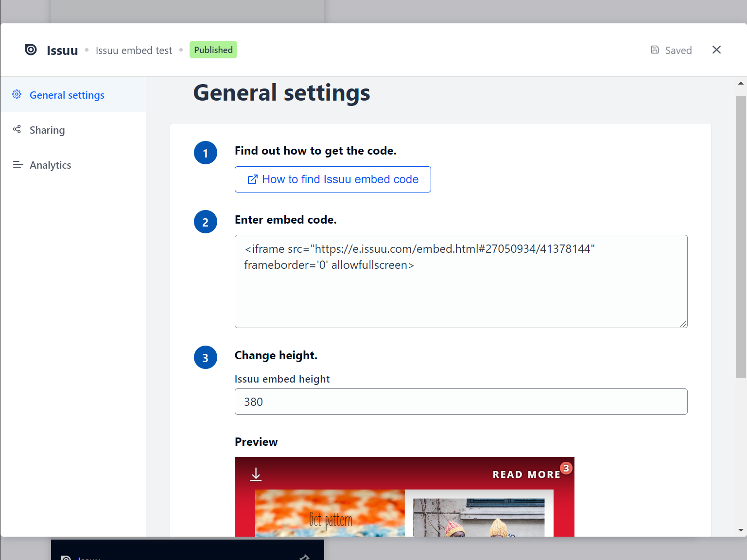Select the knit hats photo page
The height and width of the screenshot is (560, 747).
(479, 517)
